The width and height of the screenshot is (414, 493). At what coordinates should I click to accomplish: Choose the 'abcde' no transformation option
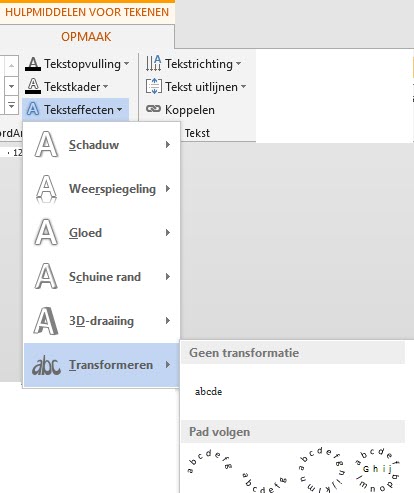(x=209, y=391)
